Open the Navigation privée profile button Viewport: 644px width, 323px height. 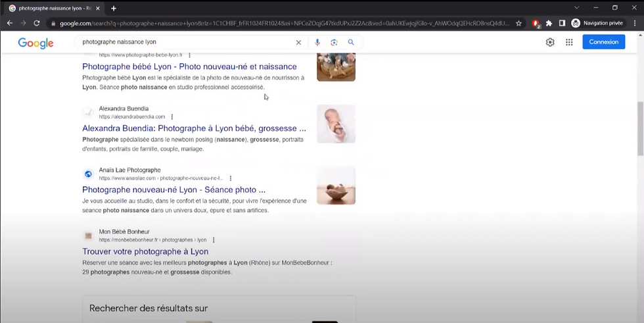pyautogui.click(x=597, y=24)
